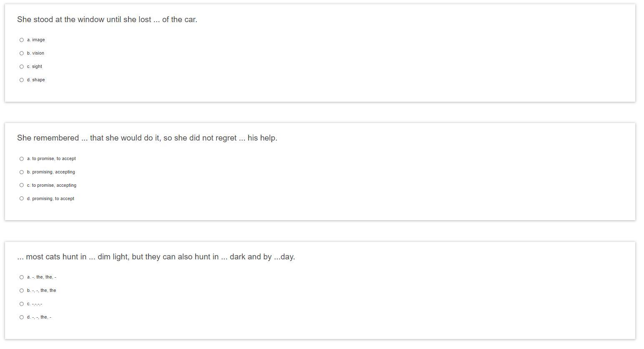
Task: Pick option c radio in cats question
Action: click(22, 304)
